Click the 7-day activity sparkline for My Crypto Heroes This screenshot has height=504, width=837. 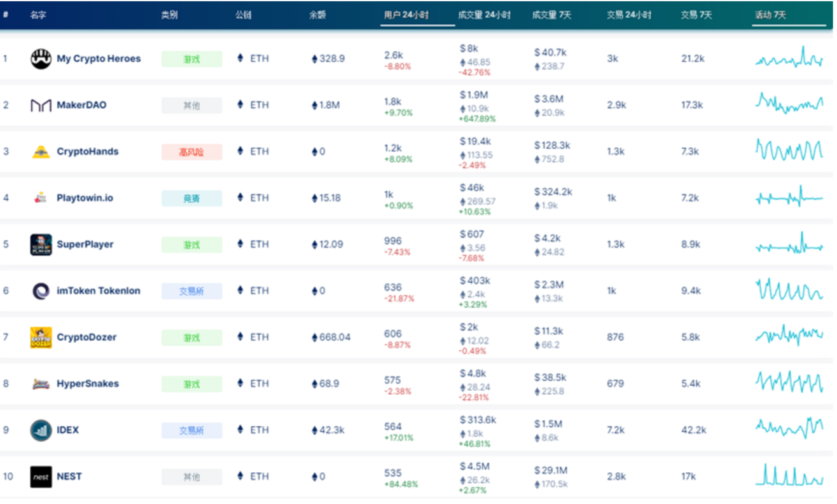[x=789, y=58]
